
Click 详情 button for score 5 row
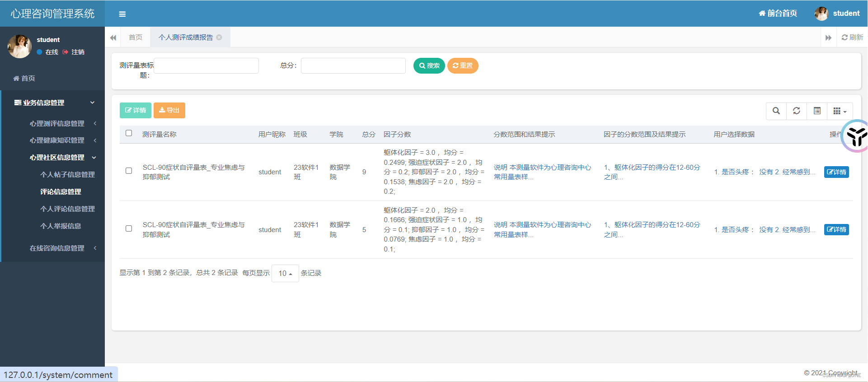[x=836, y=229]
